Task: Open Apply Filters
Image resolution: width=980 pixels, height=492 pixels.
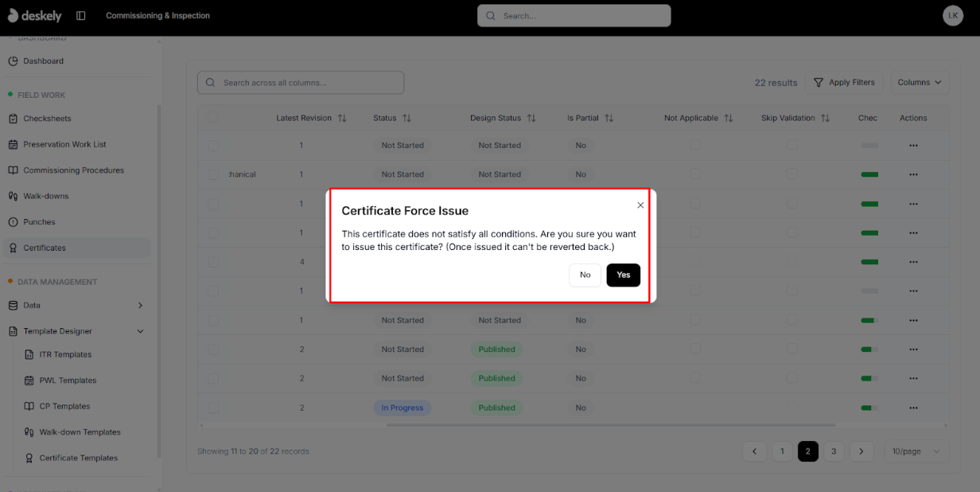Action: tap(844, 82)
